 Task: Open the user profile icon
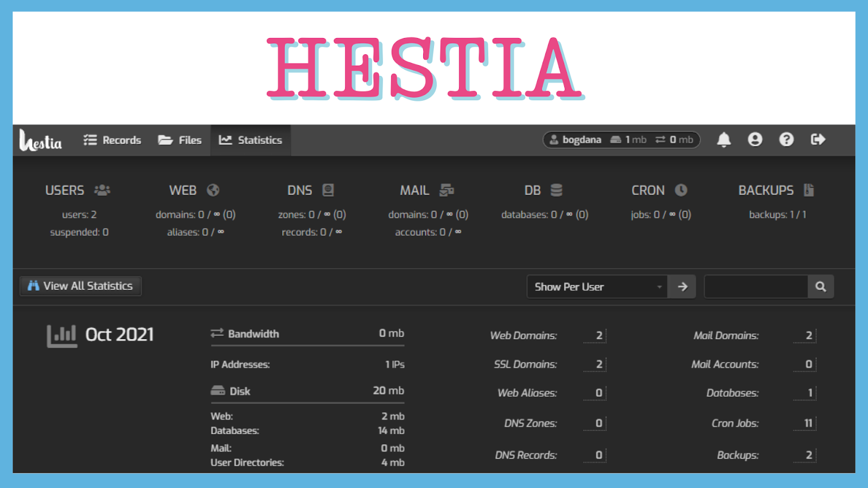coord(755,140)
